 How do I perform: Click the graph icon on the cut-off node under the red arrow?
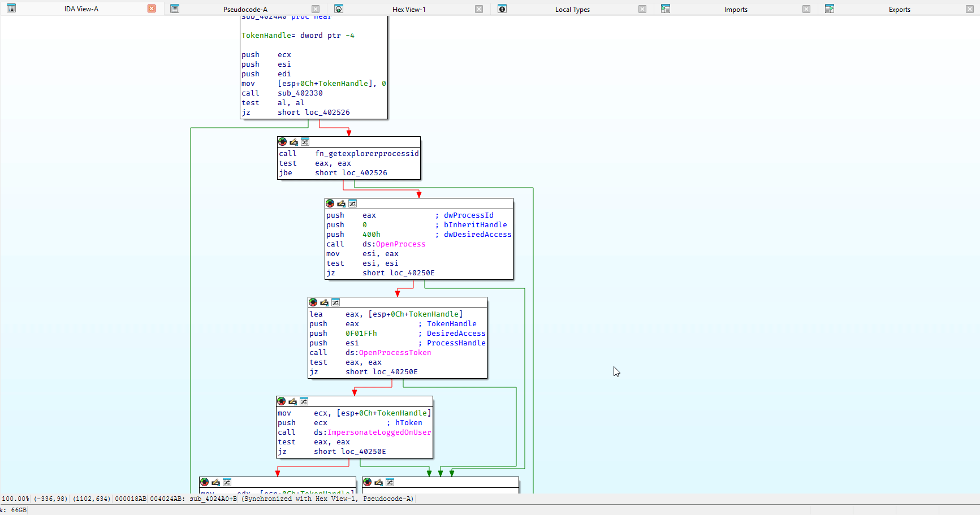[227, 482]
